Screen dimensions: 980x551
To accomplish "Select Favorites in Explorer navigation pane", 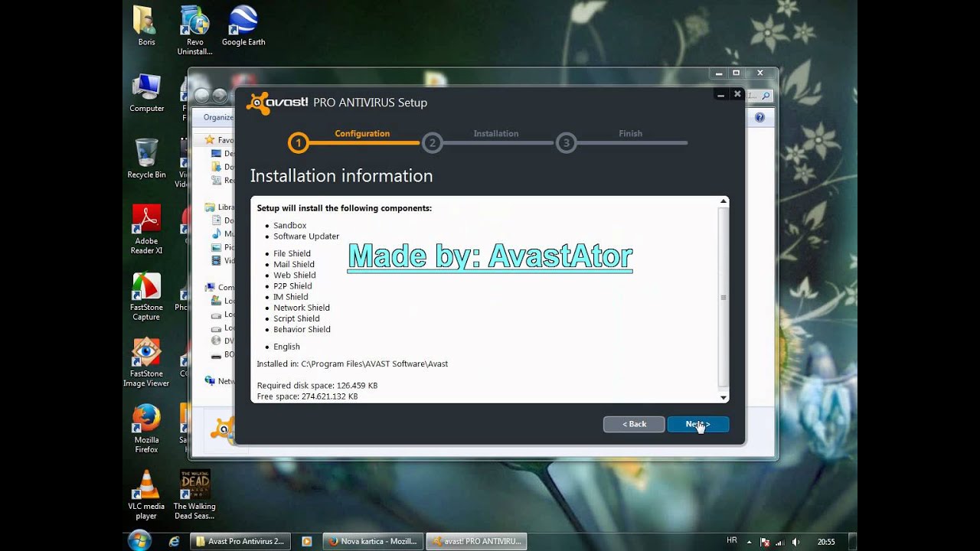I will tap(219, 140).
